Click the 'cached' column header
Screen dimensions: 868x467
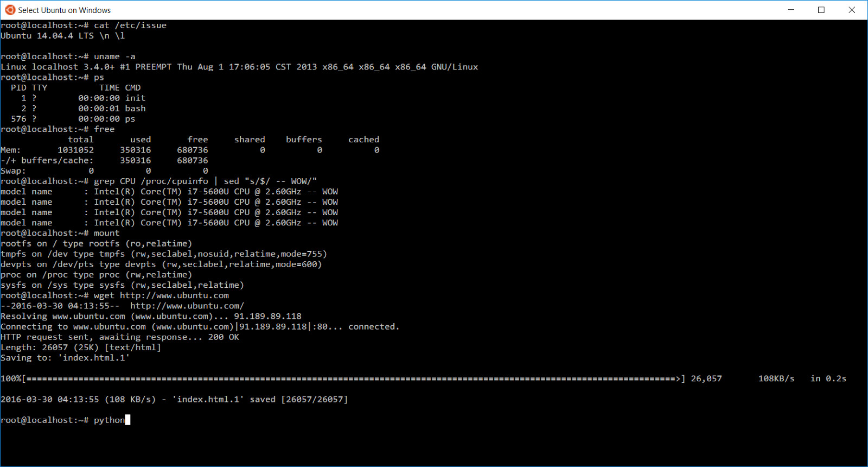click(364, 140)
